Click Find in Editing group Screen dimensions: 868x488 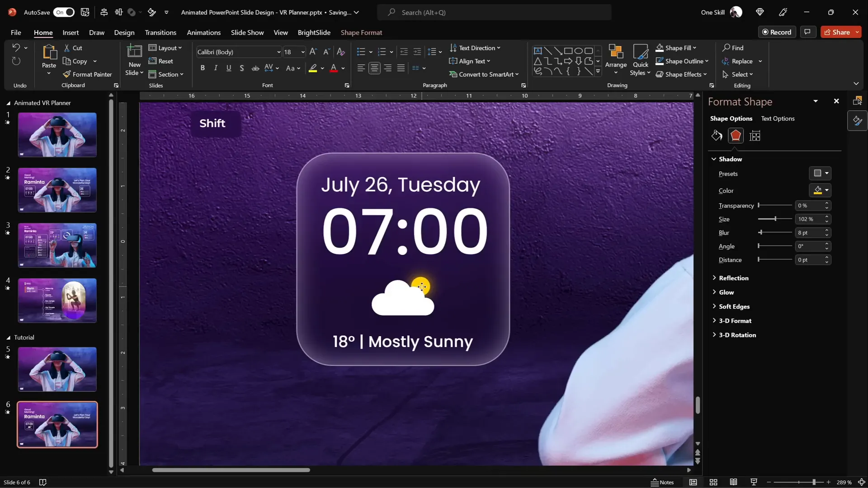733,48
